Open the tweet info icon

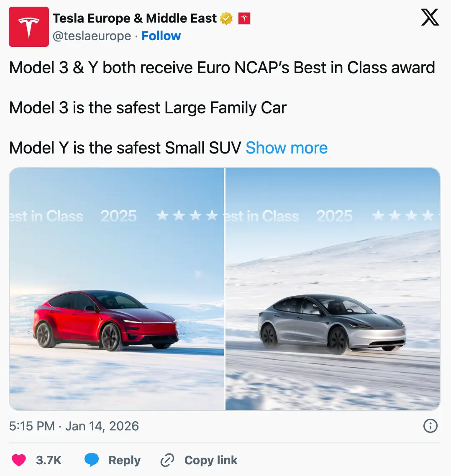430,426
